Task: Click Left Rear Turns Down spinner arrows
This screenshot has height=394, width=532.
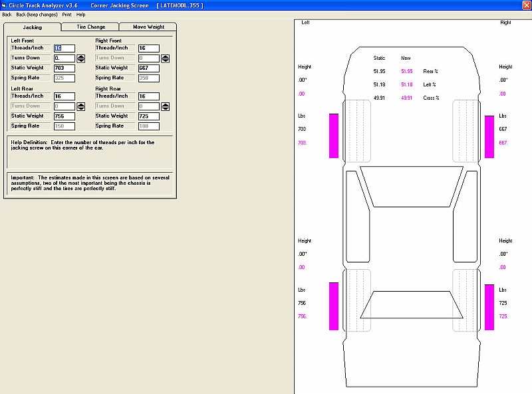Action: (81, 106)
